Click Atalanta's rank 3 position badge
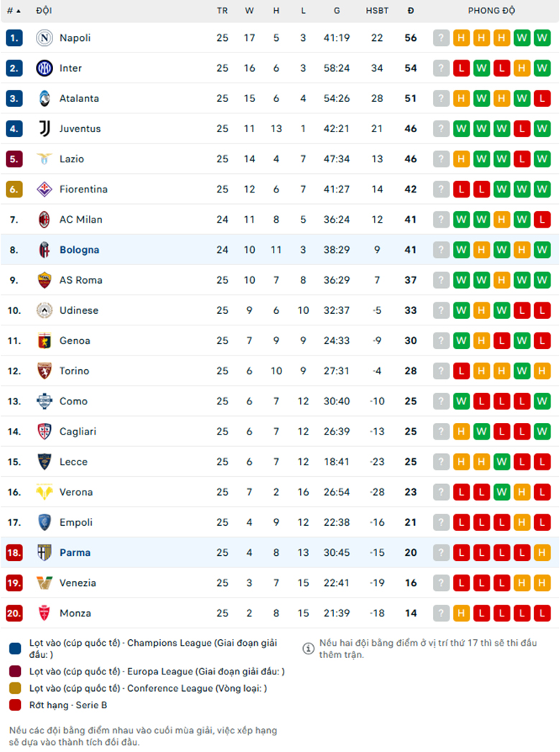 click(x=14, y=98)
